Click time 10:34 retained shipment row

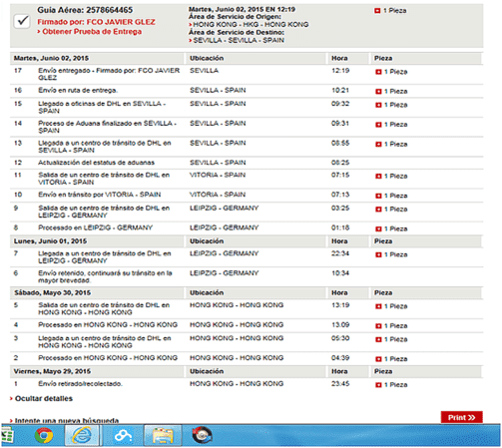tap(340, 273)
